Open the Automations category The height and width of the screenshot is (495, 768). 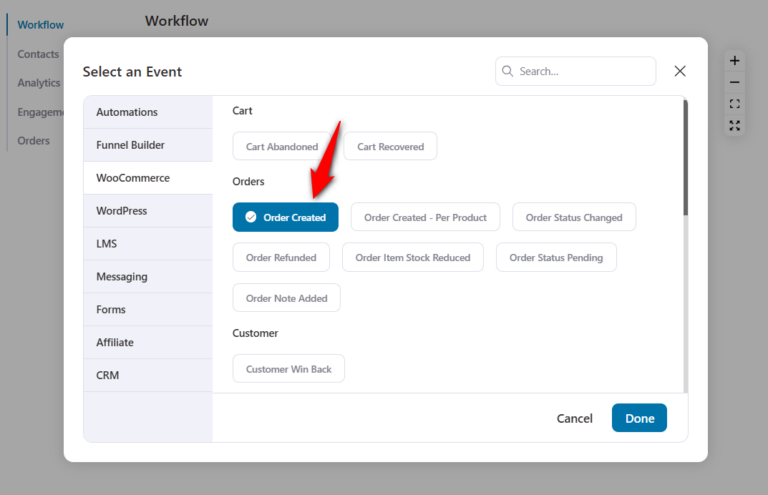(x=148, y=112)
